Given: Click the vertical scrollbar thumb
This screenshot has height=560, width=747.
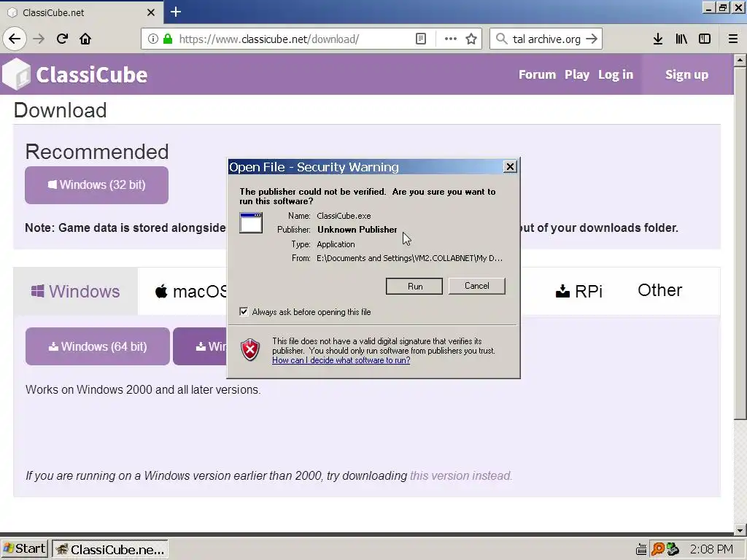Looking at the screenshot, I should (740, 243).
